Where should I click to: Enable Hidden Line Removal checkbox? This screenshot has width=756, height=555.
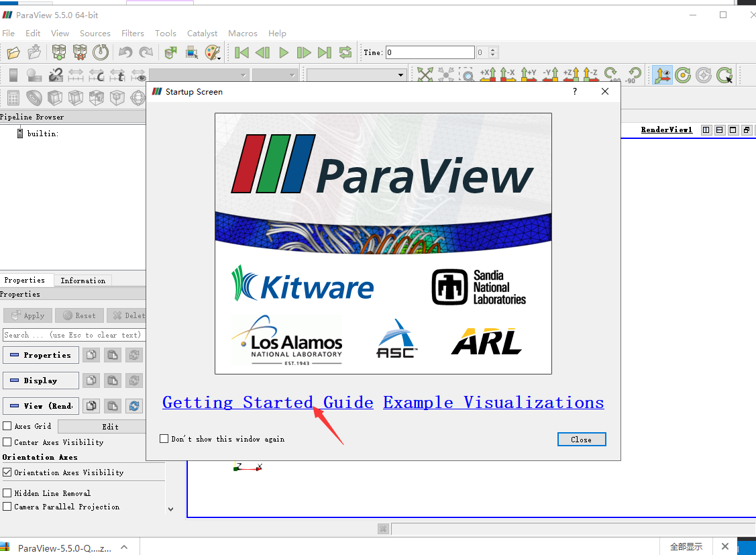[7, 493]
